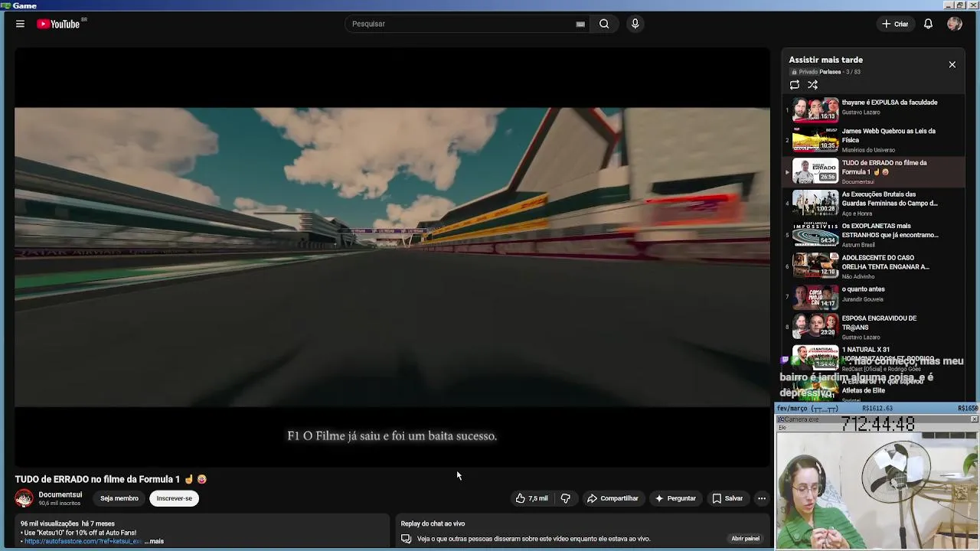Click the 26:56 thumbnail in playlist
Screen dimensions: 980x551
pyautogui.click(x=815, y=171)
